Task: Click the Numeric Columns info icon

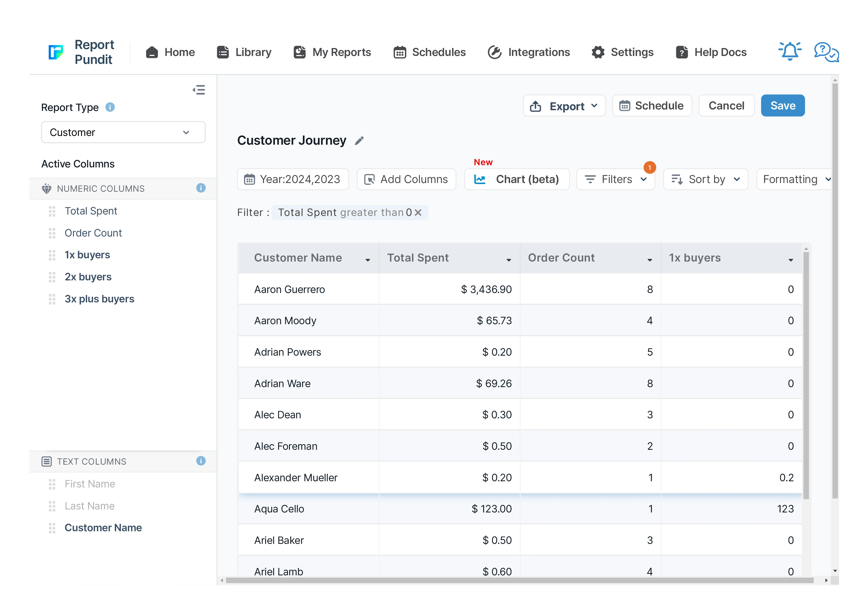Action: (x=201, y=188)
